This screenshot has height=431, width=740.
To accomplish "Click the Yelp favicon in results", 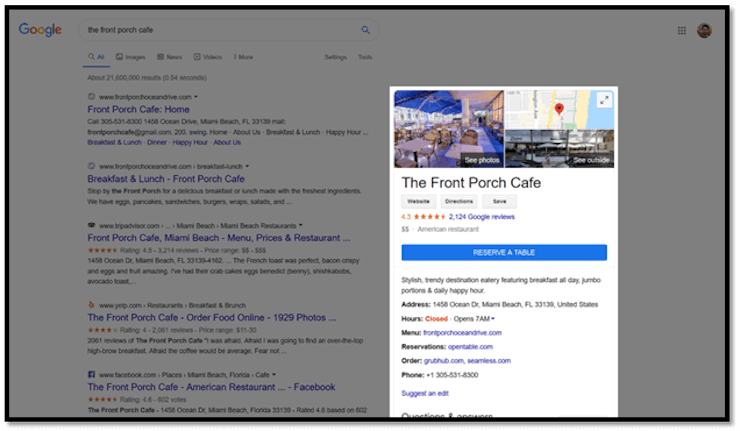I will [91, 305].
